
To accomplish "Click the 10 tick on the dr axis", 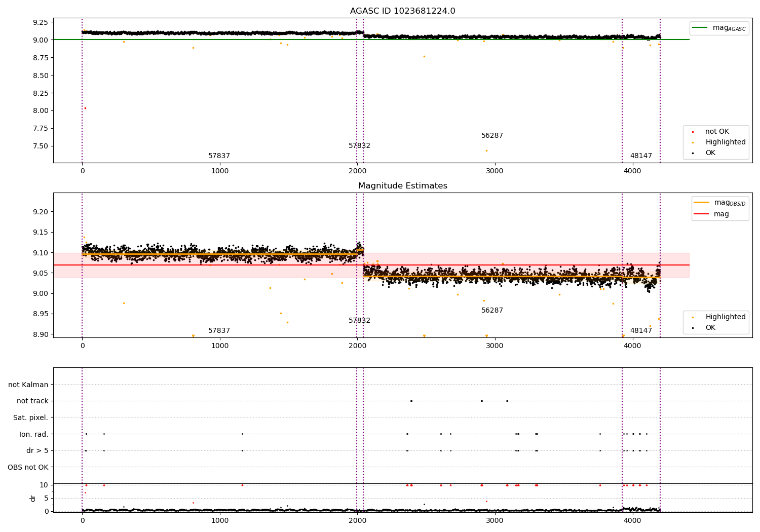I will tap(45, 485).
